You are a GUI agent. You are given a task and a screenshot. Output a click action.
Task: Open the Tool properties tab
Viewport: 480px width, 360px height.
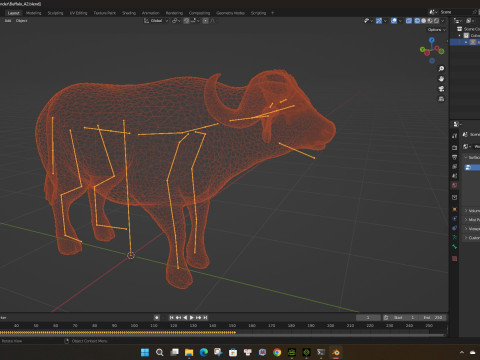coord(454,136)
